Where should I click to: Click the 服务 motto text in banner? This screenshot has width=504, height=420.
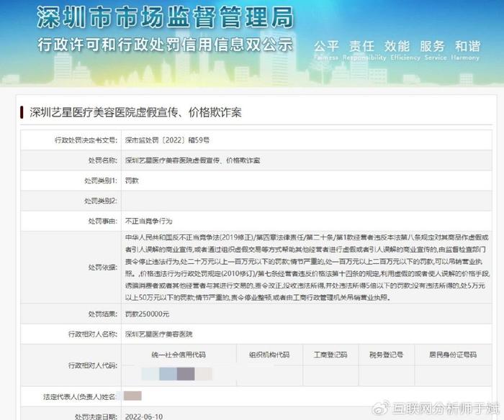pos(432,47)
